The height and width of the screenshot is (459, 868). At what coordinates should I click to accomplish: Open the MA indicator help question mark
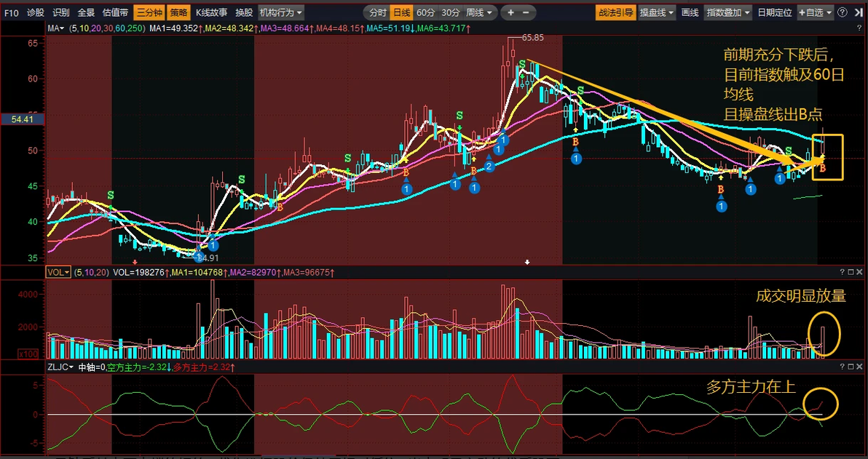tap(859, 28)
